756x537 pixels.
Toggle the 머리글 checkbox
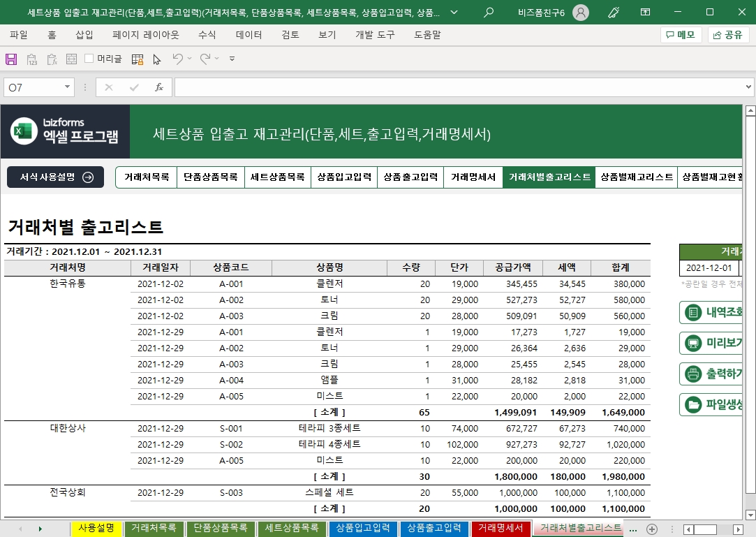89,59
